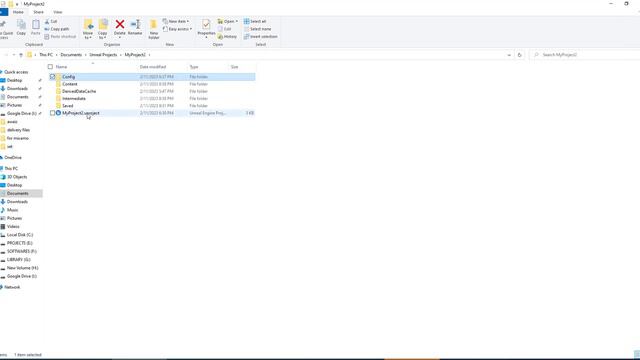Sort by the Name column header
Image resolution: width=640 pixels, height=360 pixels.
[x=61, y=67]
